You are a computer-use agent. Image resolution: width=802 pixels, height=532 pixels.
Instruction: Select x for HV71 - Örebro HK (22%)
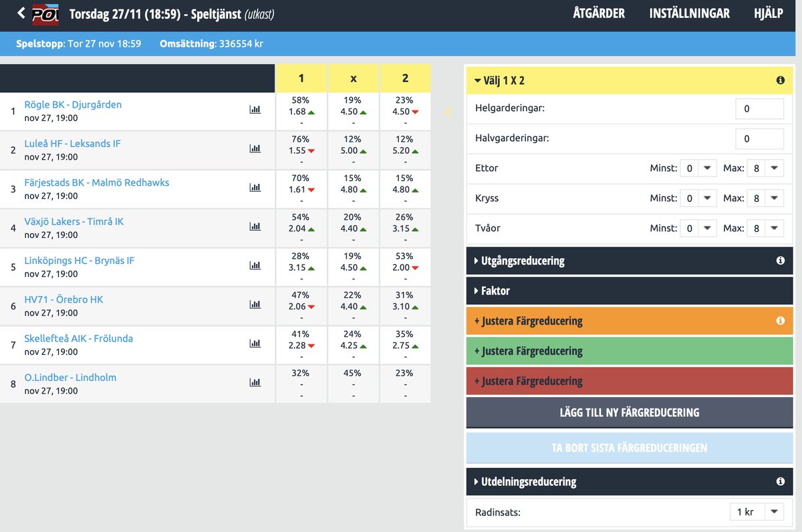click(x=353, y=306)
